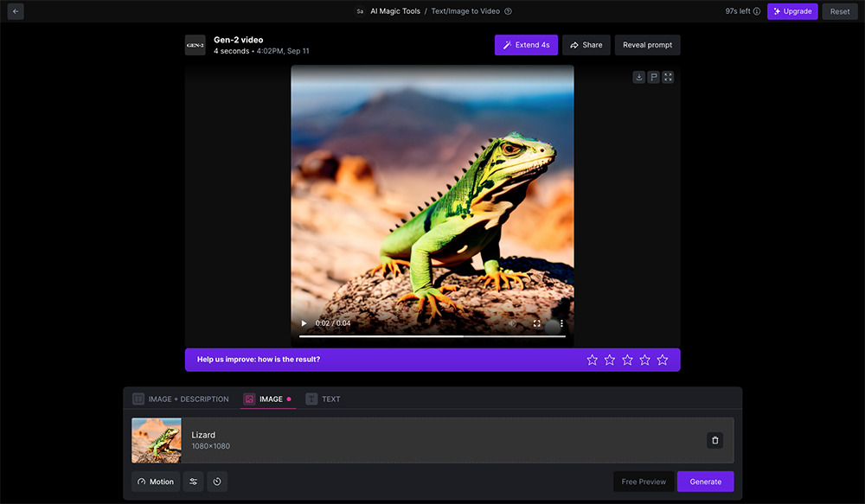Enter fullscreen from the video player controls
The width and height of the screenshot is (865, 504).
coord(537,323)
